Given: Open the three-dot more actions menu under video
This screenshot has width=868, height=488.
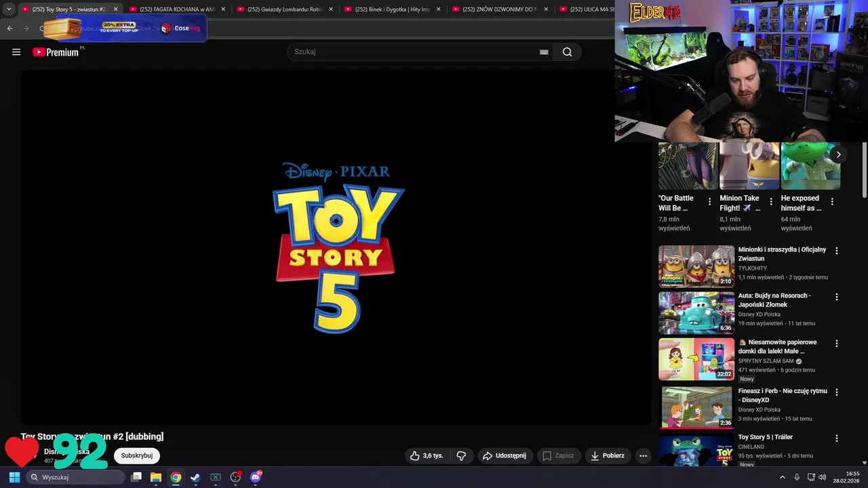Looking at the screenshot, I should [x=644, y=456].
